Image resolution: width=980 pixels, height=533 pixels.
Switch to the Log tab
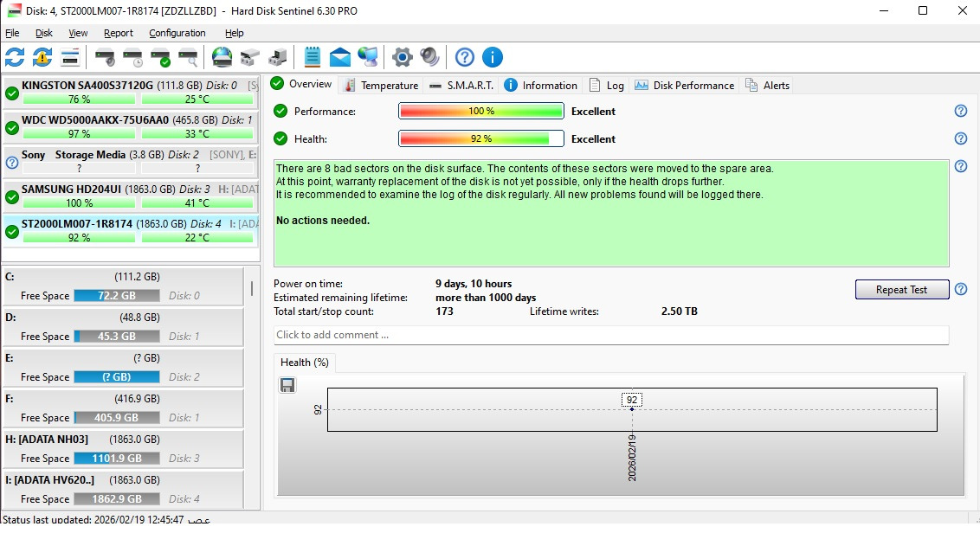(607, 86)
